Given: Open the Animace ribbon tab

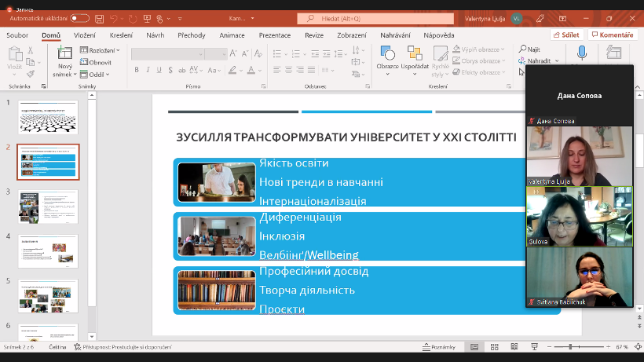Looking at the screenshot, I should point(232,35).
